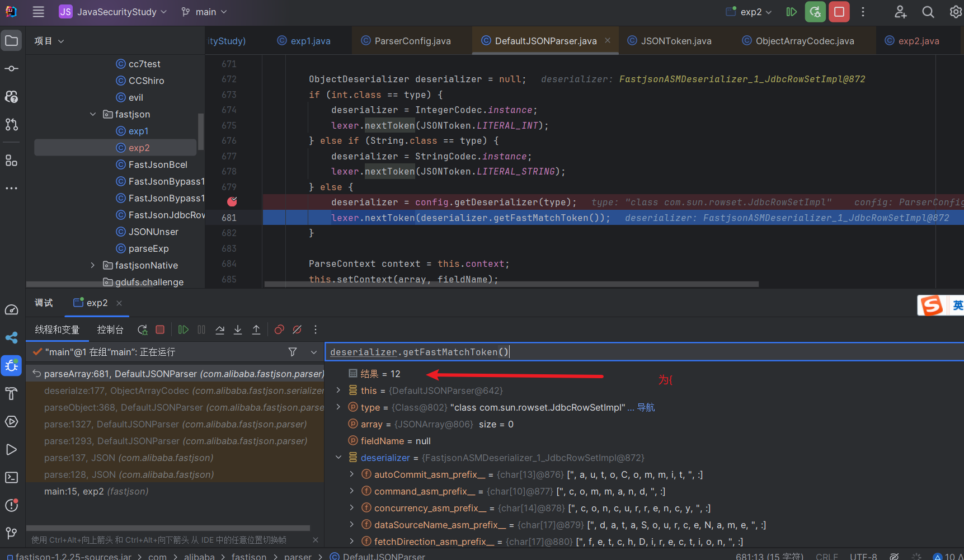This screenshot has width=964, height=560.
Task: Collapse the deserializer variable node
Action: pos(338,458)
